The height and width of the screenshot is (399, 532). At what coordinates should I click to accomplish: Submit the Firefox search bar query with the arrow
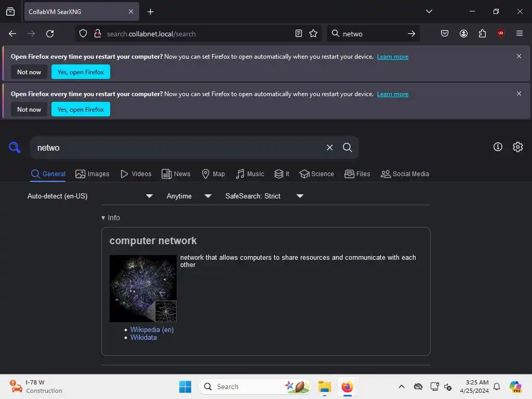coord(411,34)
